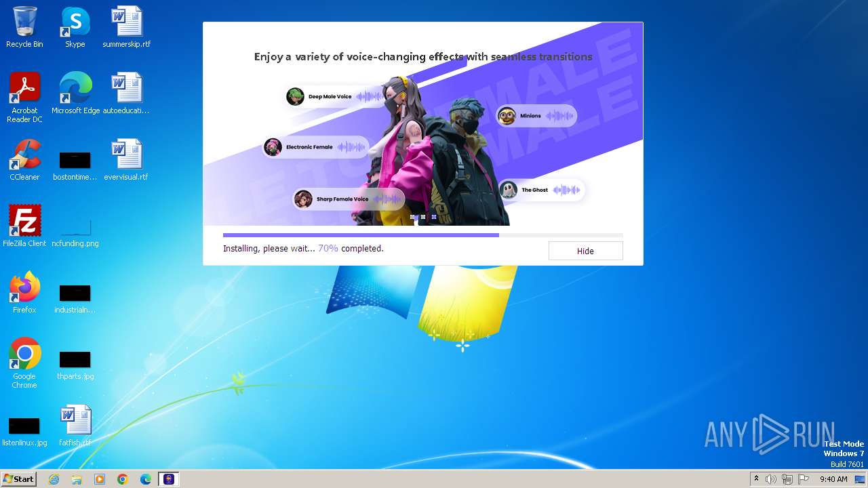Open Microsoft Edge desktop shortcut
Viewport: 868px width, 488px height.
(75, 94)
